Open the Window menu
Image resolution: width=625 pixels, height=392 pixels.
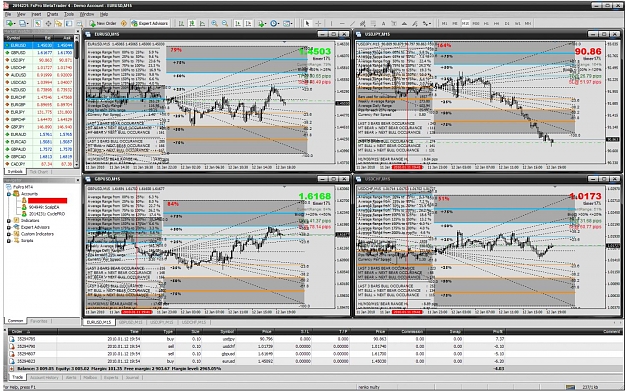pyautogui.click(x=87, y=14)
